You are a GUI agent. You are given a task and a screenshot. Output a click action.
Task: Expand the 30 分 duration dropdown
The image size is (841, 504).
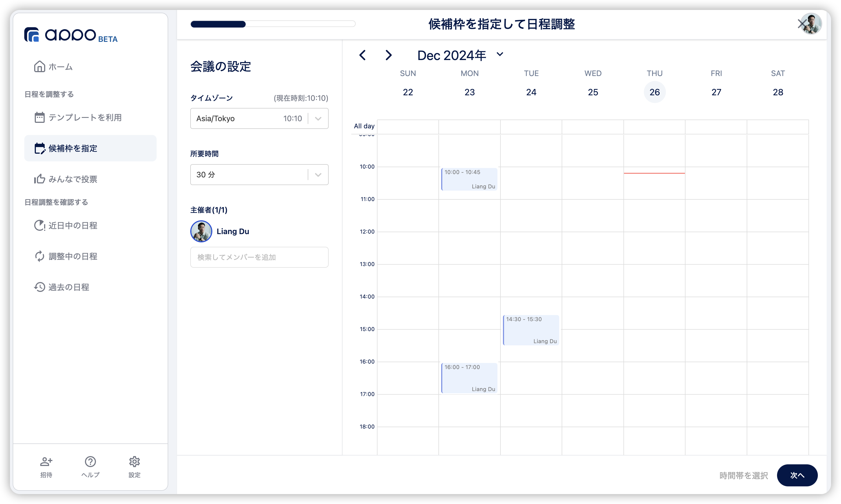click(x=318, y=175)
